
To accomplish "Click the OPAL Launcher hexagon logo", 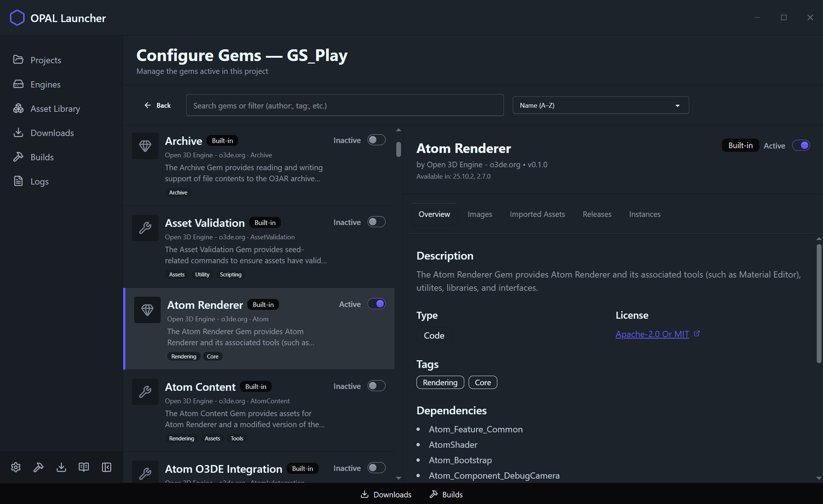I will pos(17,18).
